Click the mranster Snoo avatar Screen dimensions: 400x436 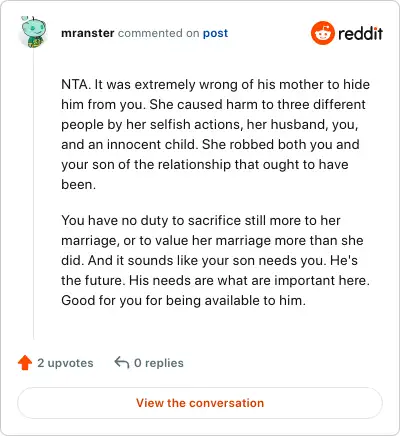point(33,32)
